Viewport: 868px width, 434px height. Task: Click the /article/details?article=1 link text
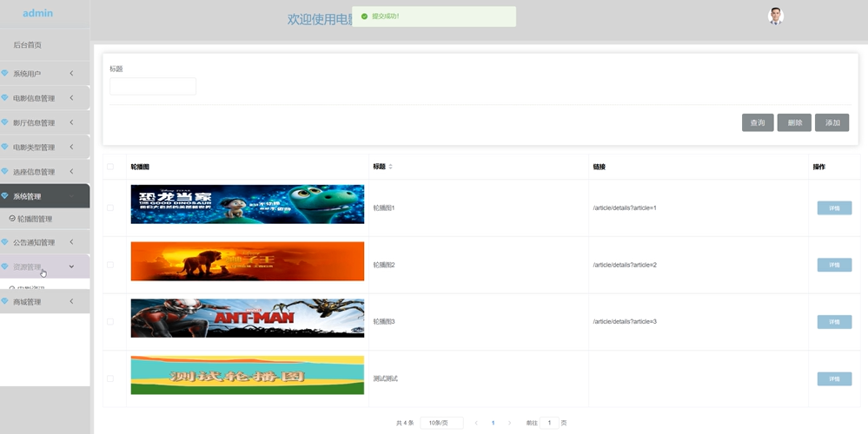tap(625, 207)
